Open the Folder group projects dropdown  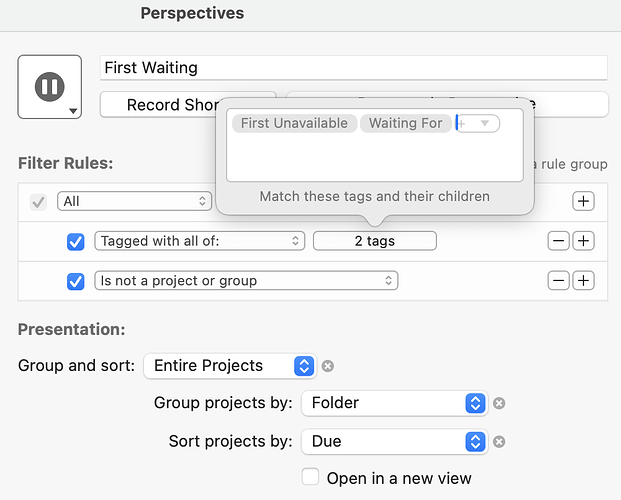pos(394,403)
